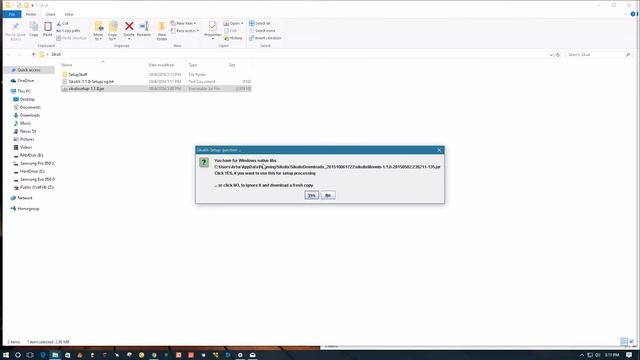Open the Windows Start menu
This screenshot has height=360, width=640.
click(6, 355)
